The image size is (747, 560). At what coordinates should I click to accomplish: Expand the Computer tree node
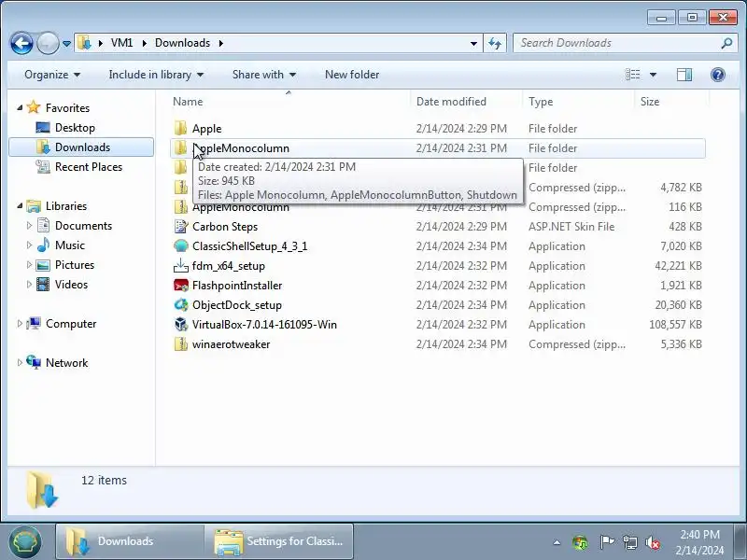20,323
